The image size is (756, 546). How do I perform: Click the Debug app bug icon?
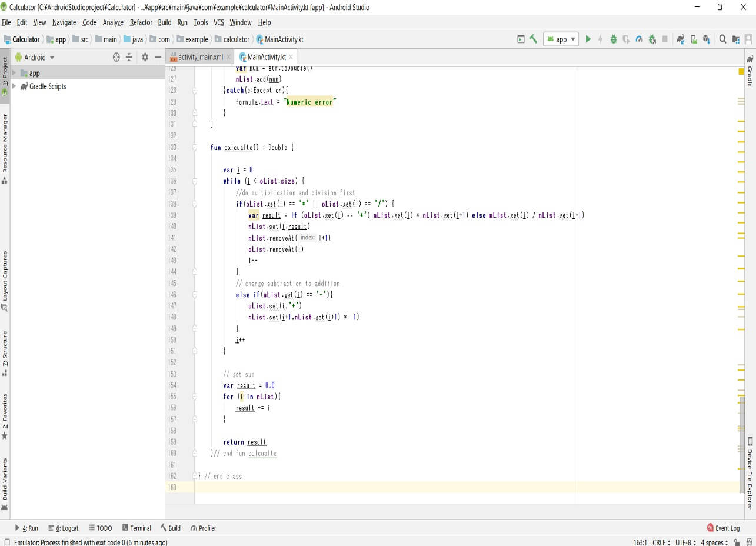tap(613, 39)
